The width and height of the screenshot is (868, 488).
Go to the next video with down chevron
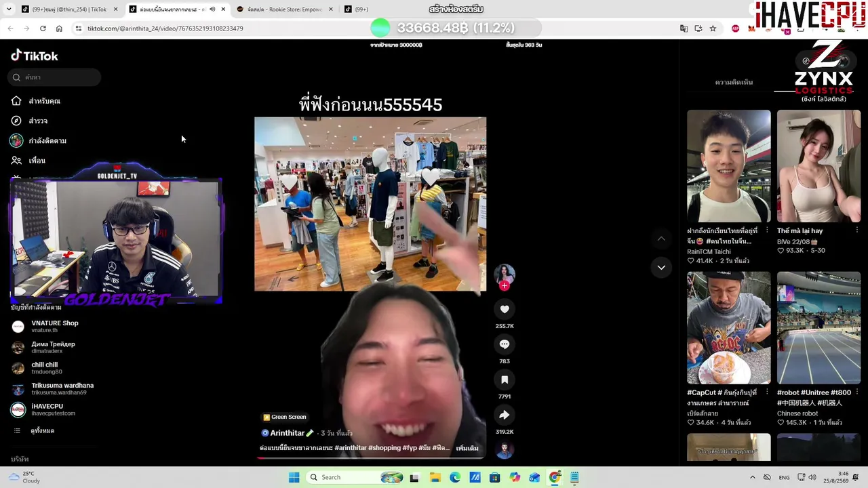click(661, 267)
